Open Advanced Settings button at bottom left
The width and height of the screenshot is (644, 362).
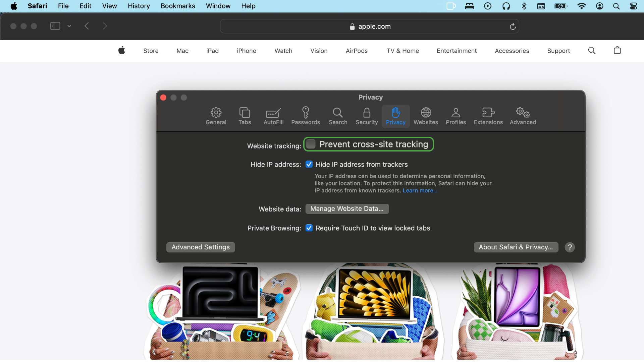pyautogui.click(x=201, y=247)
